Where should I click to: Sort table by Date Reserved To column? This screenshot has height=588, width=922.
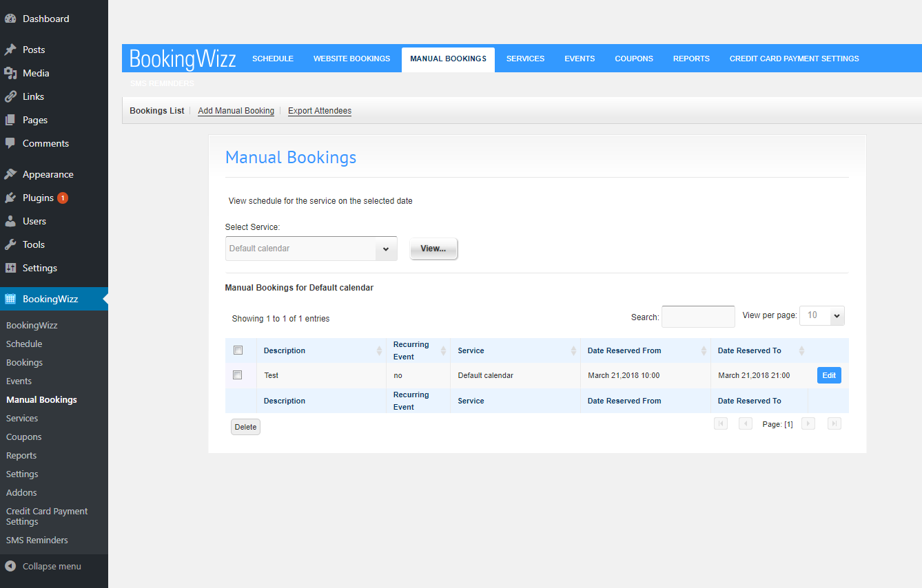point(759,350)
